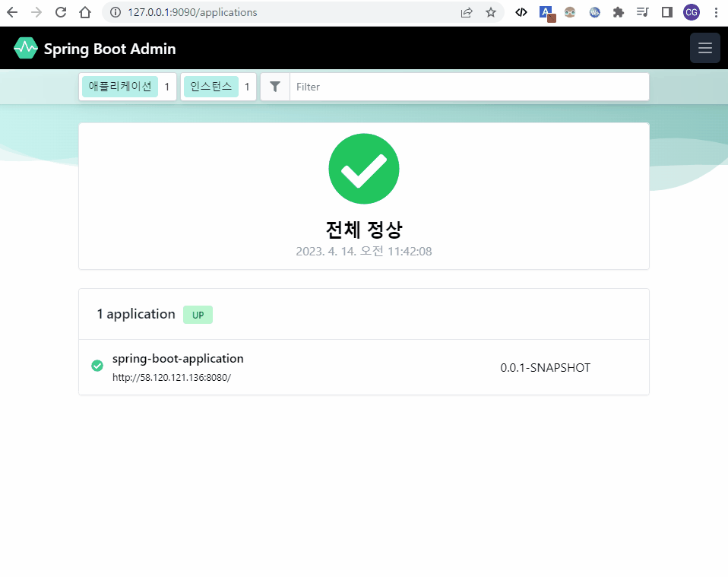Open the Chrome three-dot menu
The height and width of the screenshot is (577, 728).
[x=716, y=12]
